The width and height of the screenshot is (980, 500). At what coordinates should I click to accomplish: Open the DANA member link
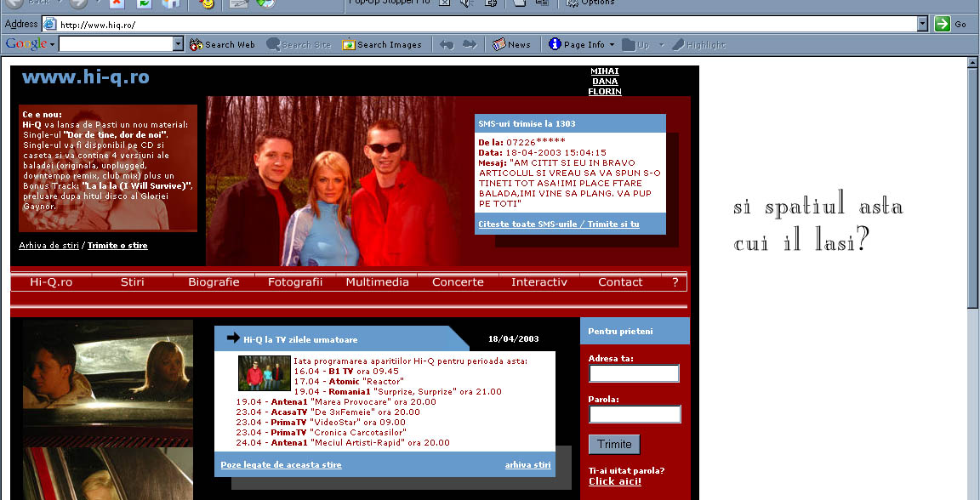point(605,82)
